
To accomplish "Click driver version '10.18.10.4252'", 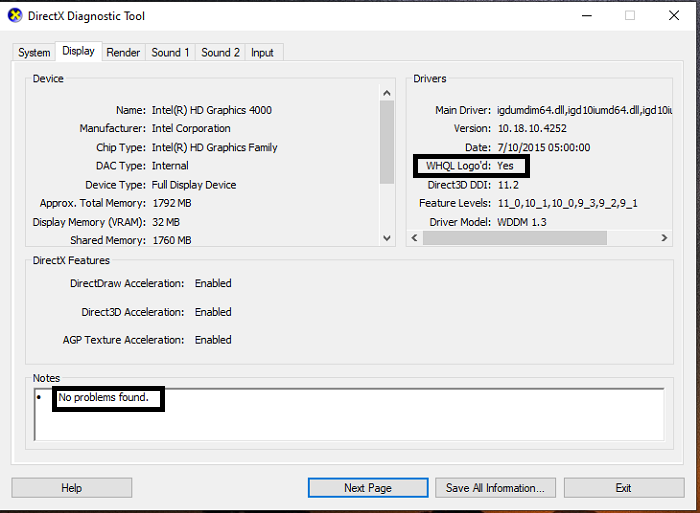I will [532, 128].
